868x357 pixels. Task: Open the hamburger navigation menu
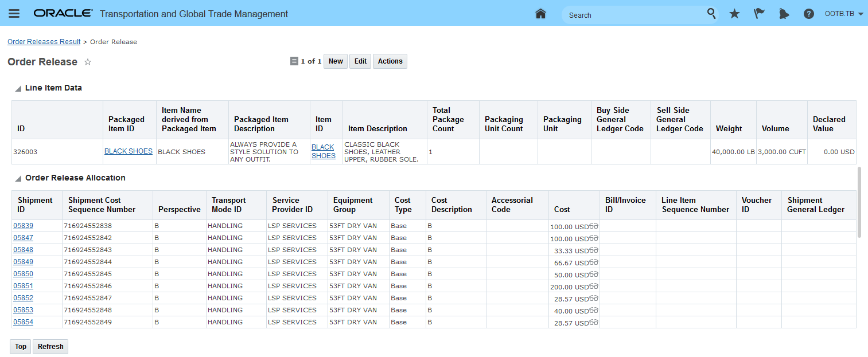coord(14,14)
